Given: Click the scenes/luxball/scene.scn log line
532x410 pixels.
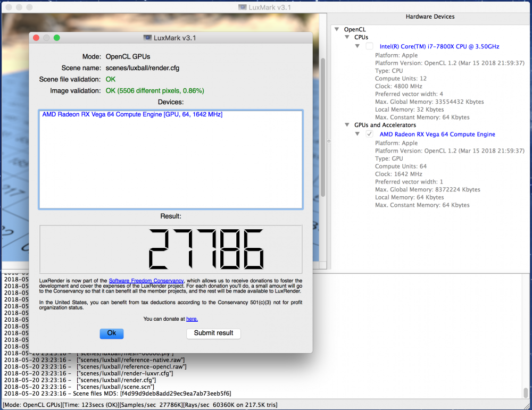Looking at the screenshot, I should click(79, 387).
